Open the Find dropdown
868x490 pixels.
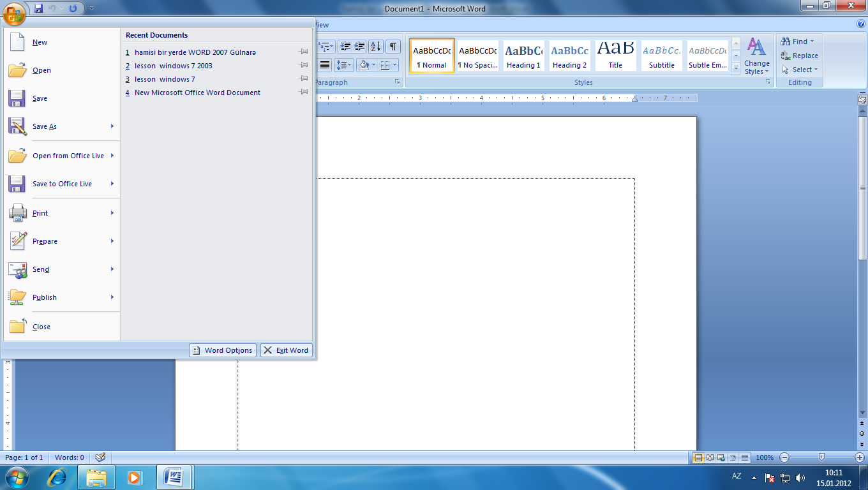pos(798,41)
